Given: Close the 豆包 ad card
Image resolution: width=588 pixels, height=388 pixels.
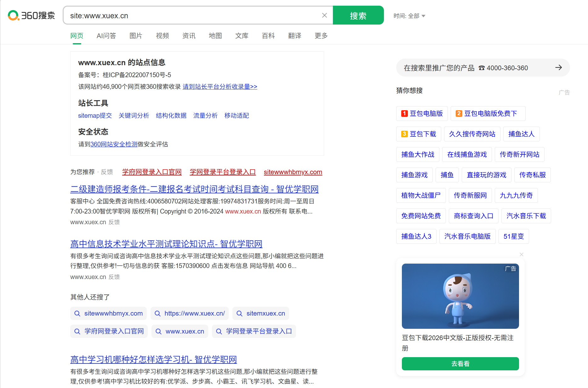Looking at the screenshot, I should tap(522, 254).
